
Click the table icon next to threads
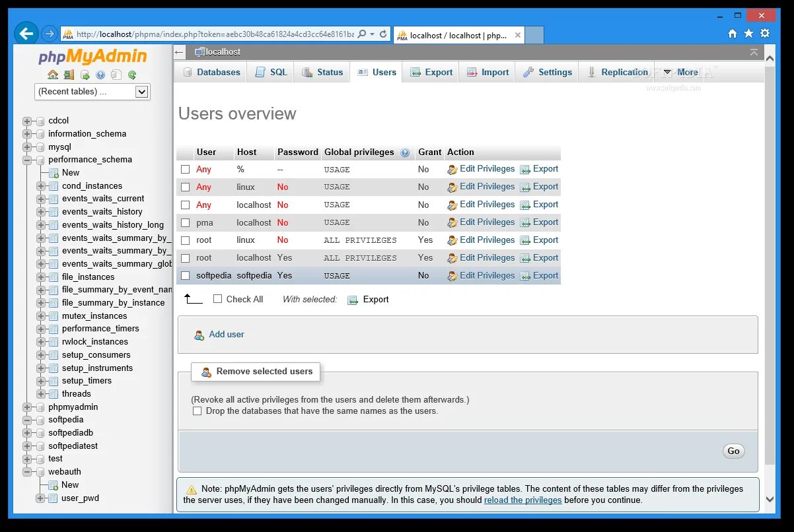click(x=54, y=394)
